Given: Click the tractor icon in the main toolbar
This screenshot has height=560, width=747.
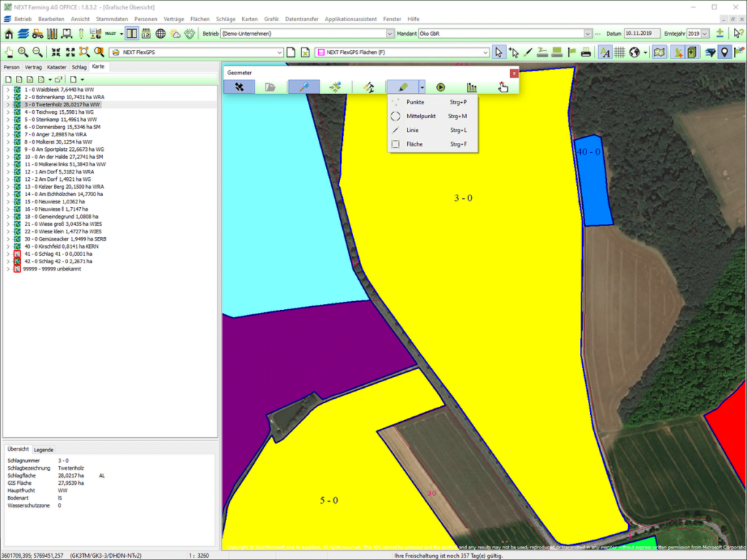Looking at the screenshot, I should (38, 33).
